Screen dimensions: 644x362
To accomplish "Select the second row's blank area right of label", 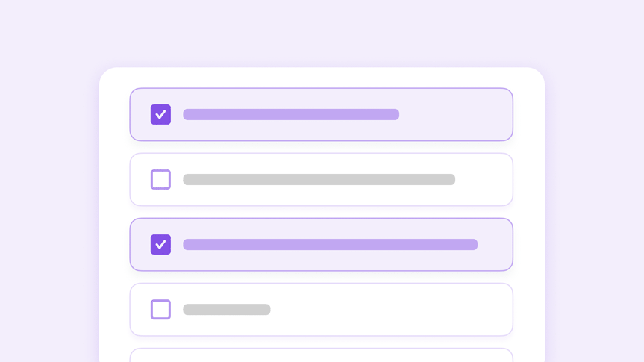I will pos(483,179).
